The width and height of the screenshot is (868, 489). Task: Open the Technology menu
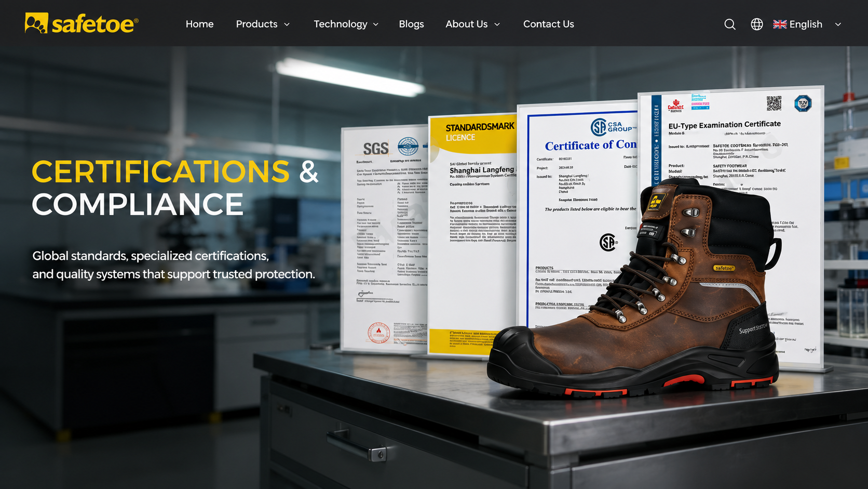pyautogui.click(x=341, y=24)
